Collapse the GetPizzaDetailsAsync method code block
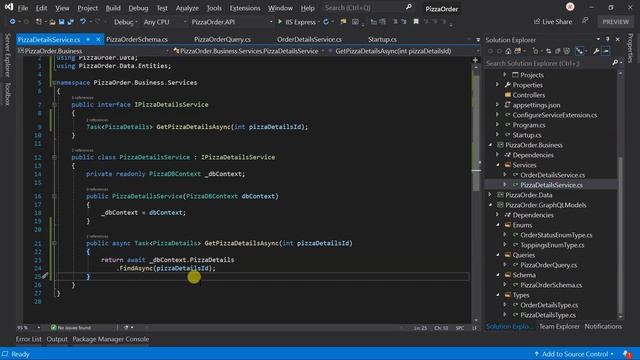This screenshot has width=640, height=360. point(54,244)
